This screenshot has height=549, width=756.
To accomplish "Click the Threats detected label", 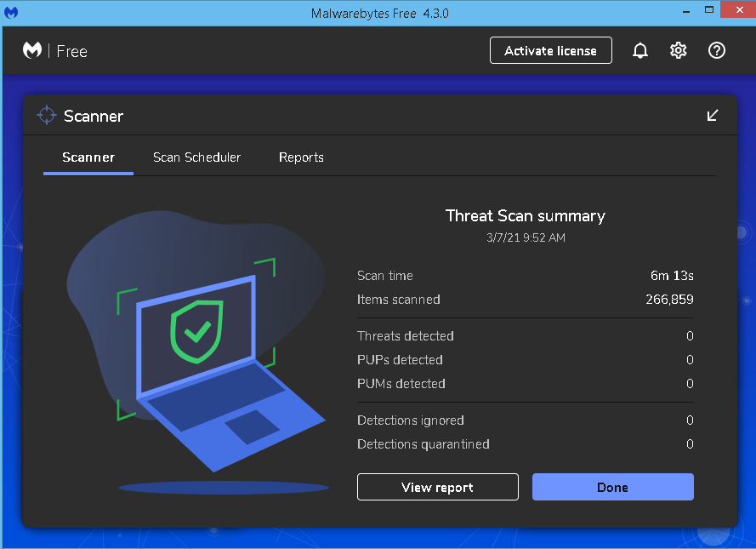I will tap(406, 335).
